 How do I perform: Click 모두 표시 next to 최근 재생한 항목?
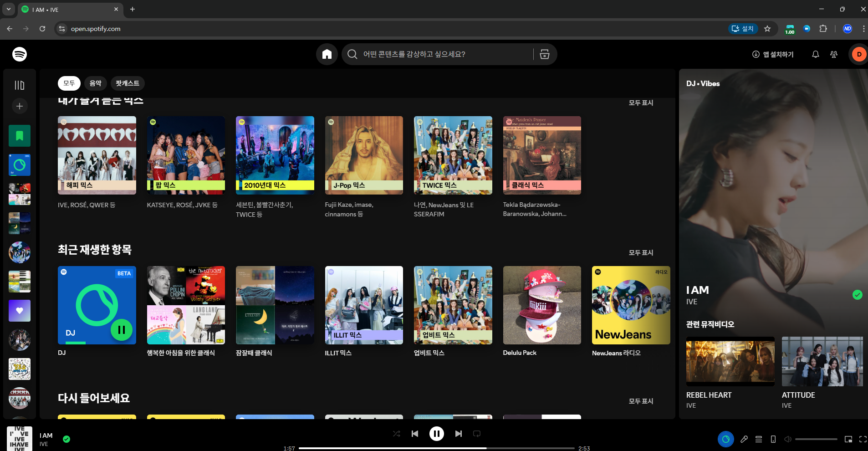641,252
